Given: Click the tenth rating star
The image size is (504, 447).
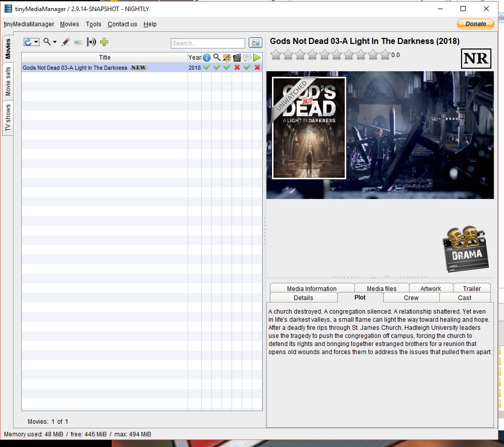Looking at the screenshot, I should coord(385,55).
